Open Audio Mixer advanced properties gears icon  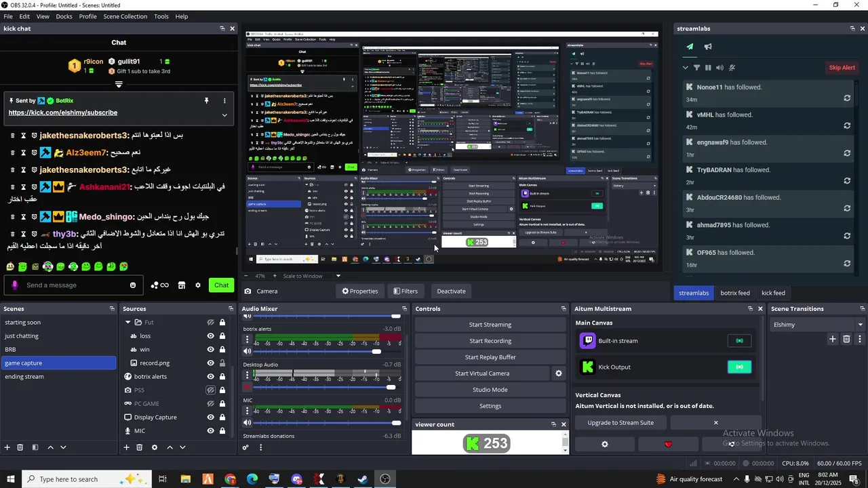[x=246, y=447]
